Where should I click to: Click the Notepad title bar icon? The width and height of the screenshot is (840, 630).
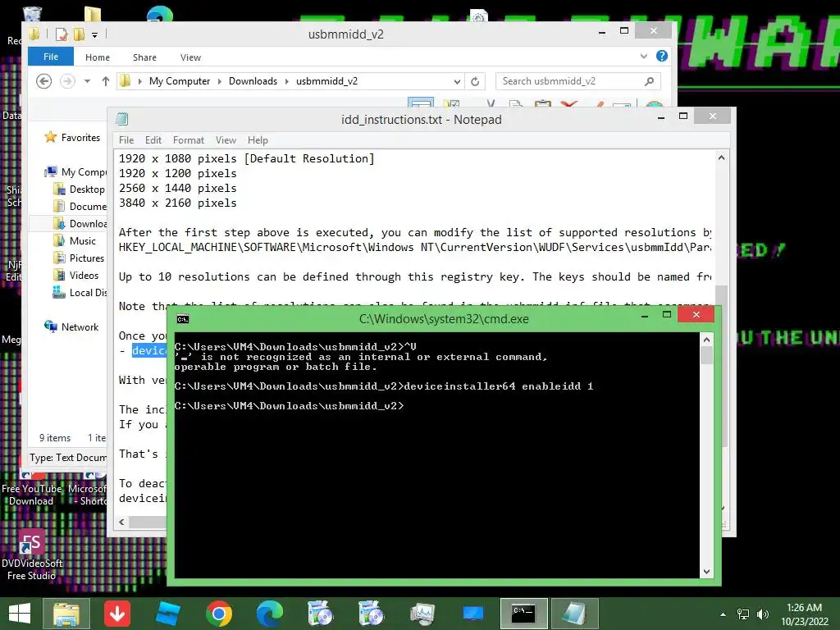122,119
